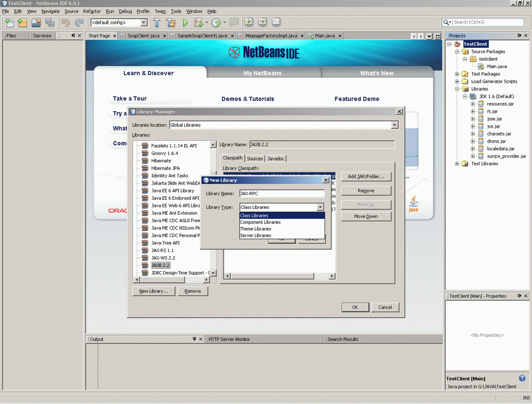Click the search magnifier icon
The width and height of the screenshot is (532, 404).
point(445,22)
